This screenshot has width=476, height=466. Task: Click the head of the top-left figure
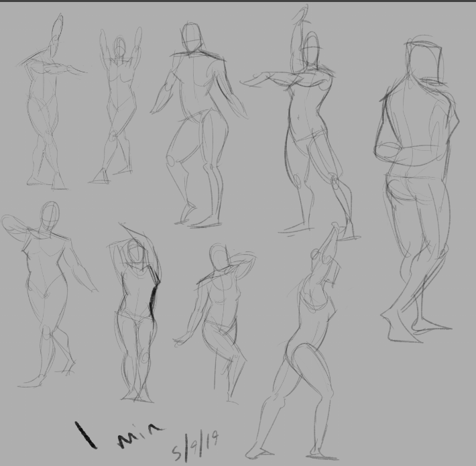click(x=57, y=30)
